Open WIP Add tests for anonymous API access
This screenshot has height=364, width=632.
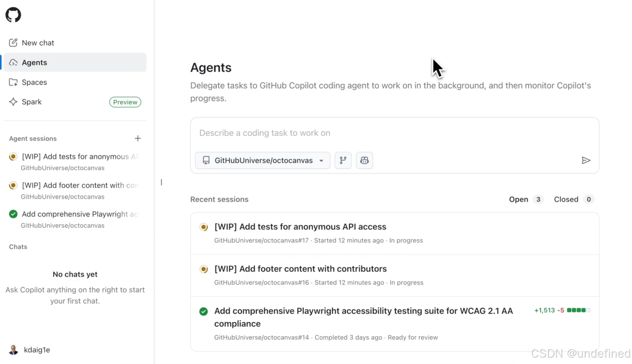(300, 227)
